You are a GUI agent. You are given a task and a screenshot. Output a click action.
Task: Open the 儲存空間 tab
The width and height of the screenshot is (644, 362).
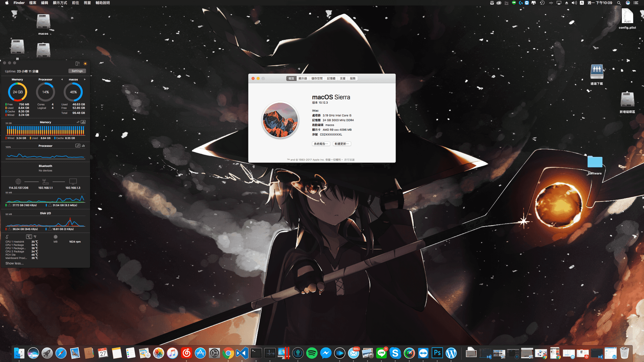click(x=317, y=78)
